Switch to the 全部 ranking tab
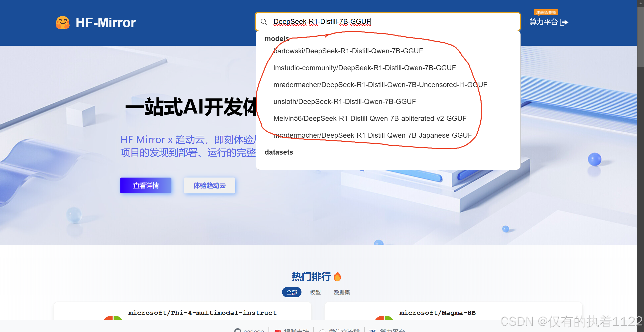Image resolution: width=644 pixels, height=332 pixels. 291,292
